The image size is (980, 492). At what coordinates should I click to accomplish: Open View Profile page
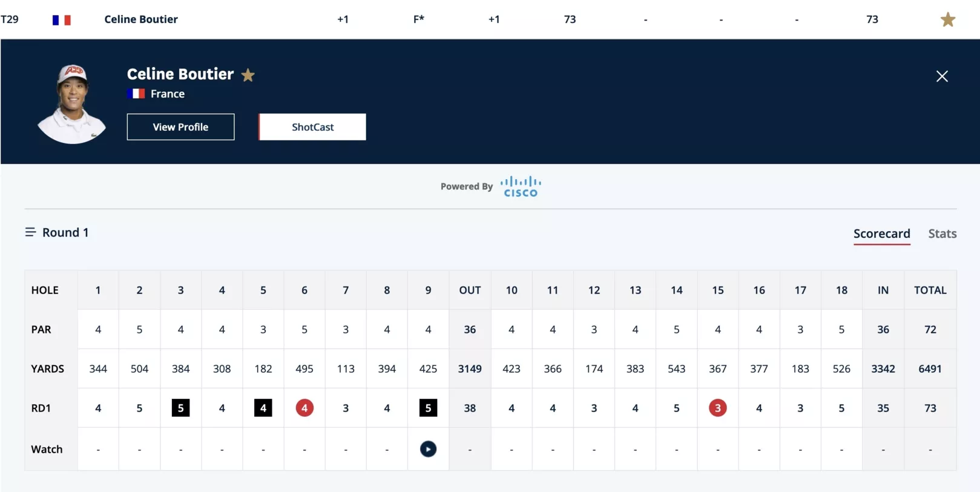(180, 127)
